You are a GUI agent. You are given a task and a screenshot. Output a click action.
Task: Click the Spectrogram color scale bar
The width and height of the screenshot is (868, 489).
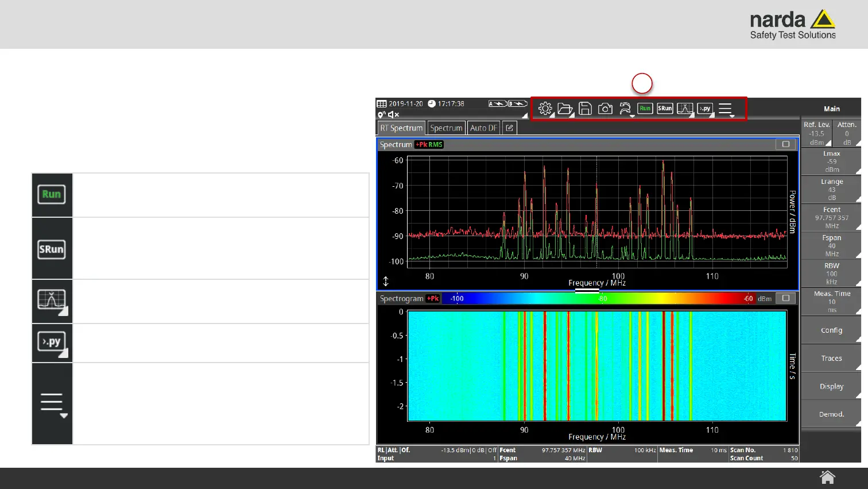[597, 298]
